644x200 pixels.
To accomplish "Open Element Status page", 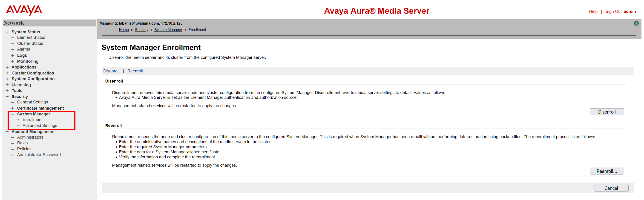I will (31, 37).
